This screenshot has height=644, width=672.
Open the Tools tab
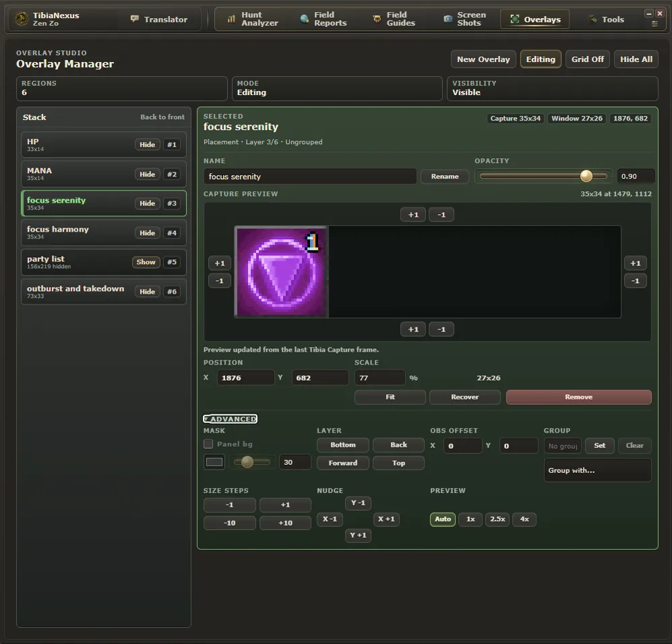point(607,20)
